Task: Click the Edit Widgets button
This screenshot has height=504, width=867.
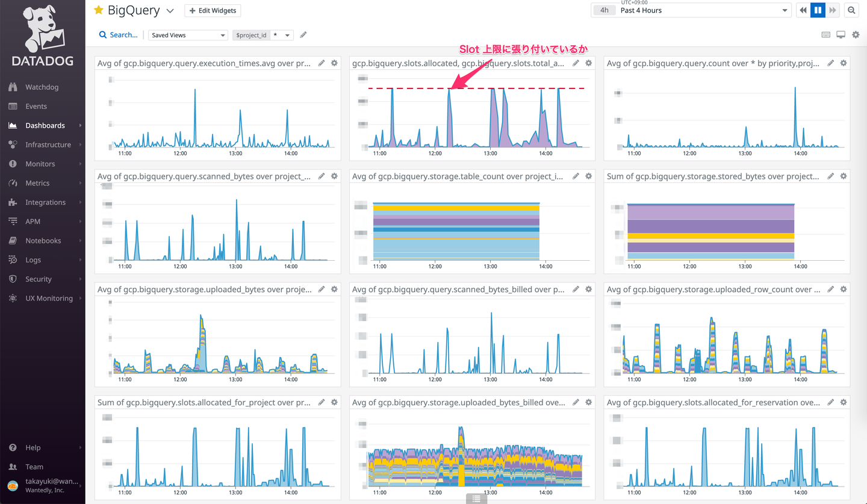Action: [x=213, y=11]
